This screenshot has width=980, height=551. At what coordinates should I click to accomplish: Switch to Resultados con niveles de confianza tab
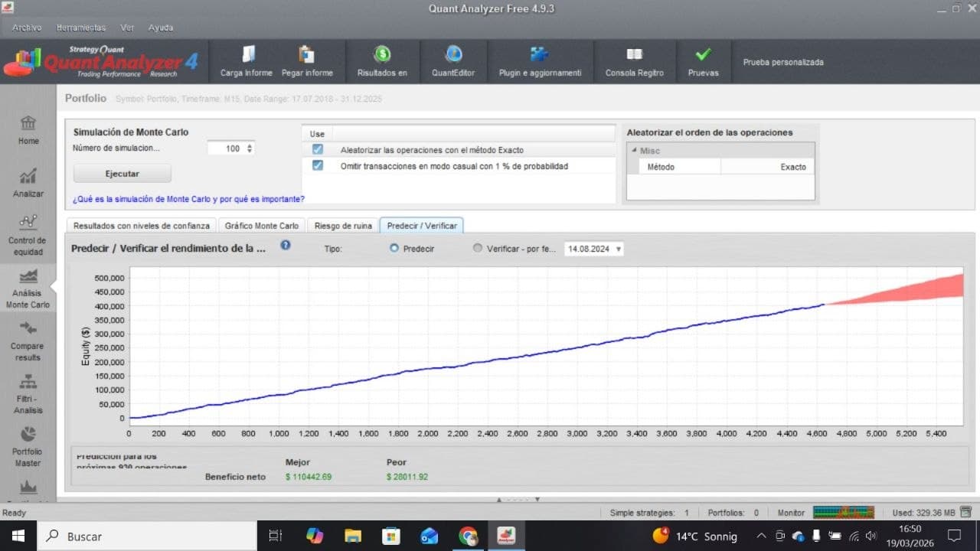pos(142,226)
